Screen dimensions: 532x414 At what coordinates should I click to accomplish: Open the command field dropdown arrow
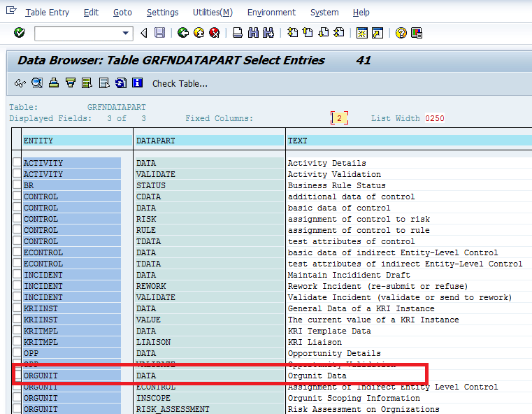coord(127,33)
